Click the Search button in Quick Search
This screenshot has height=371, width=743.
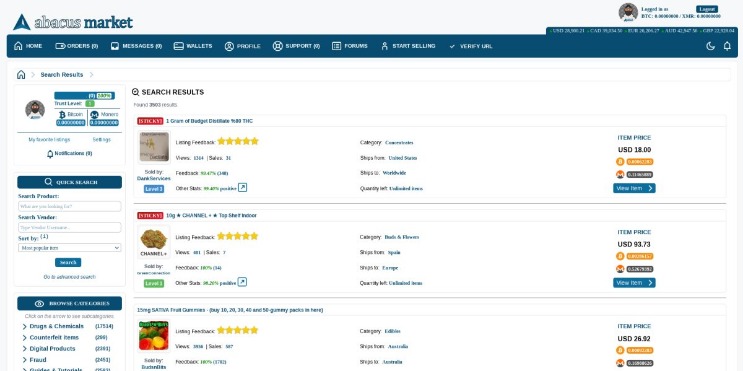(x=68, y=262)
